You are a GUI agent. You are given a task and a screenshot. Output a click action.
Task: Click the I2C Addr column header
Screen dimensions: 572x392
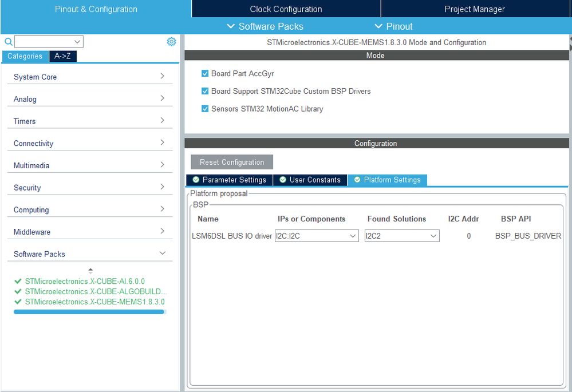click(463, 219)
